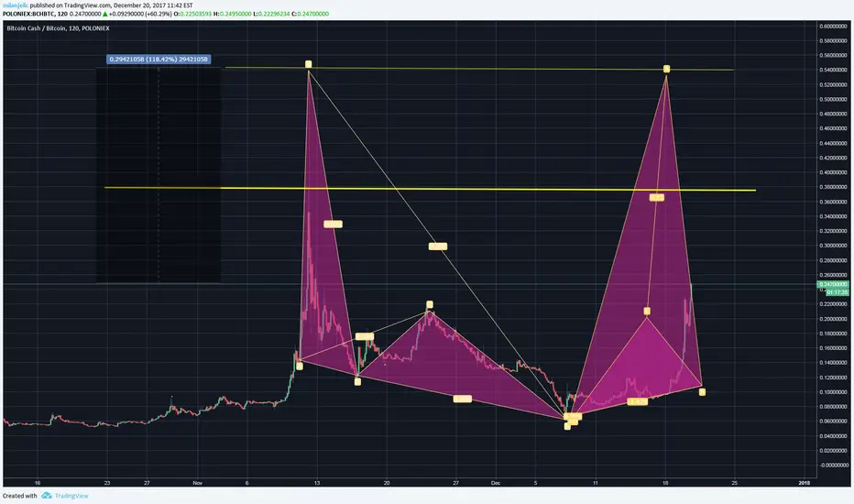This screenshot has width=854, height=504.
Task: Click the 0.20000000 price axis label
Action: coord(834,319)
